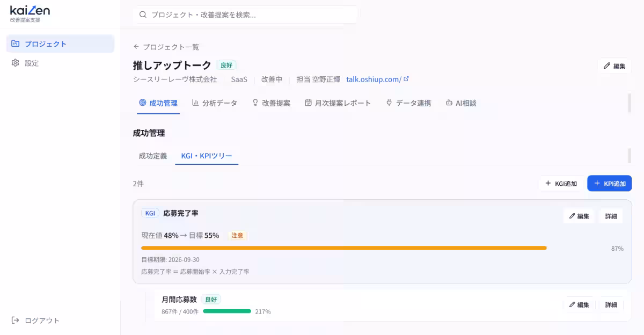Click the 応募完了率 KGI name
The height and width of the screenshot is (335, 644).
[x=181, y=213]
